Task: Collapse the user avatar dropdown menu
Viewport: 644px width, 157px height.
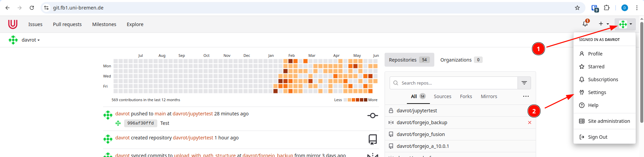Action: [625, 24]
